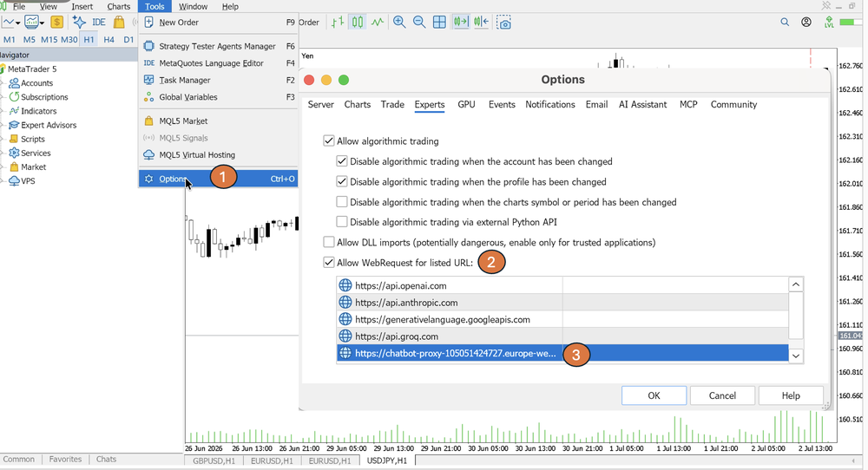This screenshot has height=470, width=868.
Task: Toggle Allow WebRequest for listed URL
Action: point(329,263)
